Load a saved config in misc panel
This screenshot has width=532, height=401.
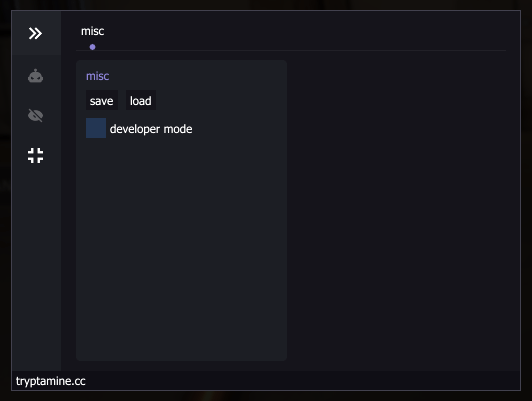coord(141,100)
